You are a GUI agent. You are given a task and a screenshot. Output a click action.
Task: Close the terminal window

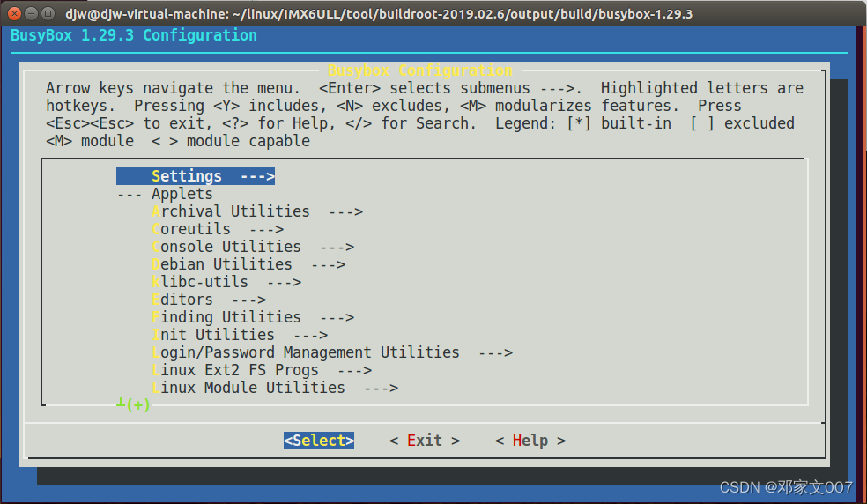click(15, 13)
